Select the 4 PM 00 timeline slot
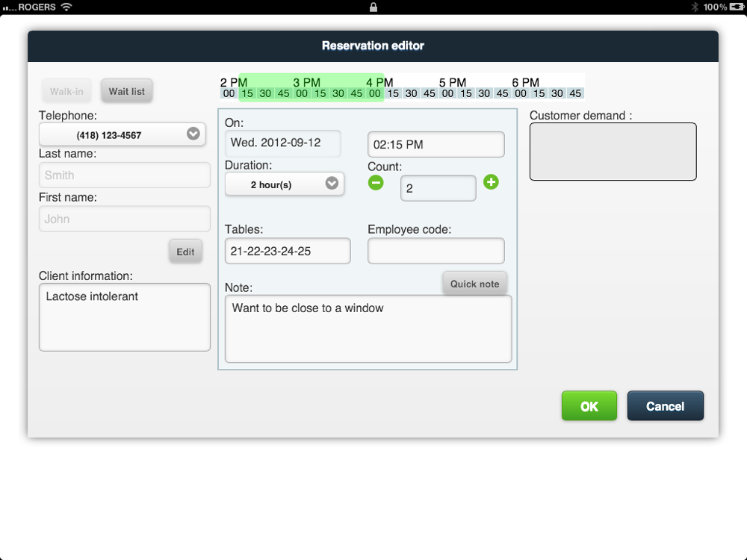 (375, 93)
